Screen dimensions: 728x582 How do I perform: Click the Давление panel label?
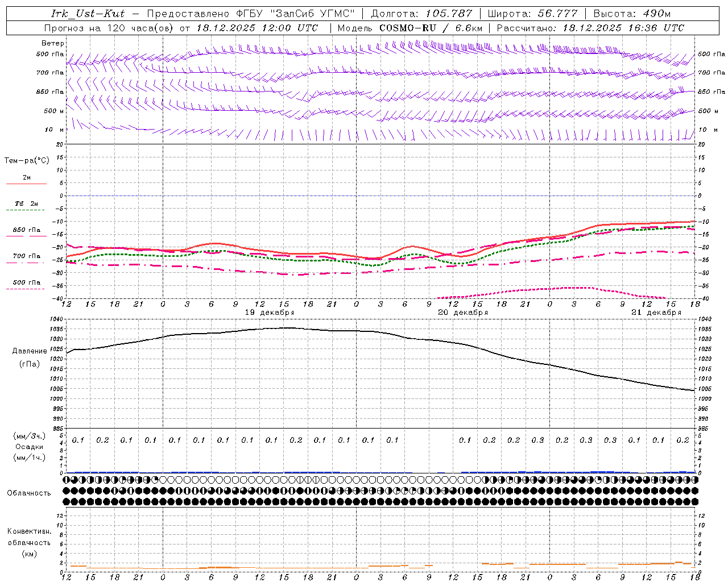(30, 351)
